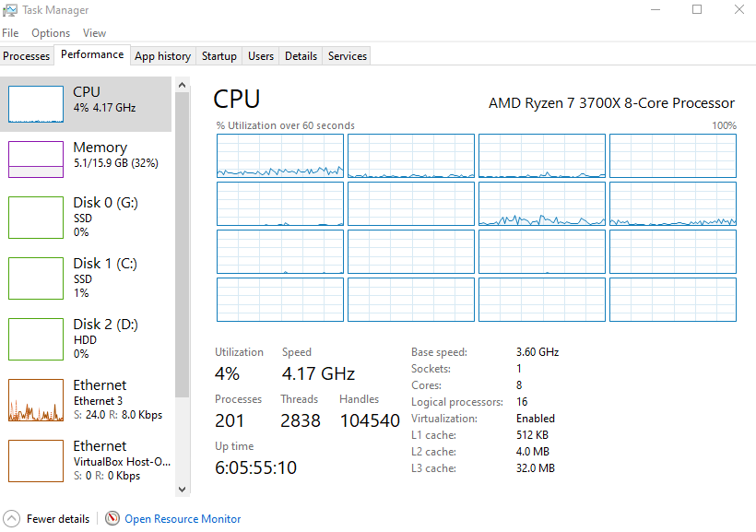This screenshot has width=756, height=532.
Task: Select the Memory usage graph thumbnail
Action: 35,159
